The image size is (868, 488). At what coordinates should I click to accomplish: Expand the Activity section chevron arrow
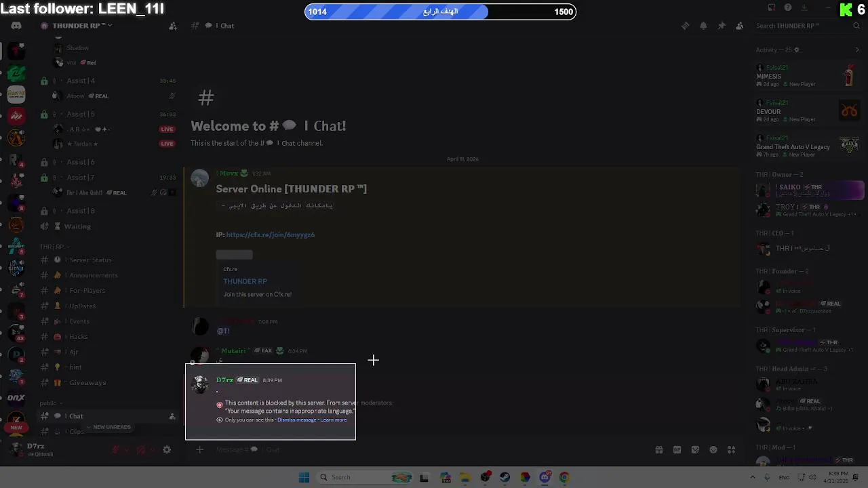[x=857, y=49]
